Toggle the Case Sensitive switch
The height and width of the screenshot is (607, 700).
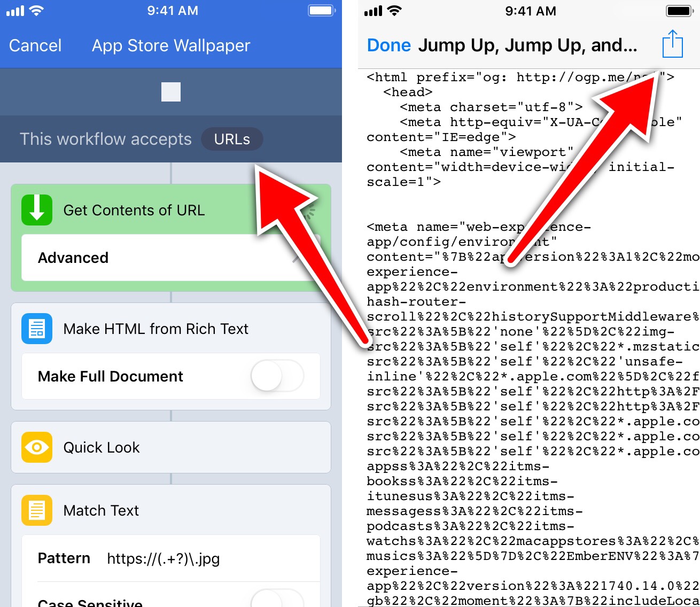[277, 600]
